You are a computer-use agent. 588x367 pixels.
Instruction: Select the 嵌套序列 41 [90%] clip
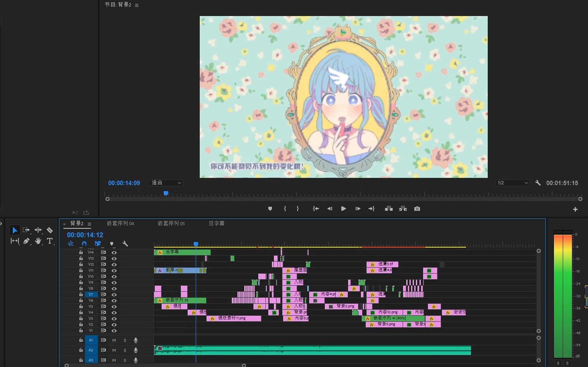coord(393,319)
